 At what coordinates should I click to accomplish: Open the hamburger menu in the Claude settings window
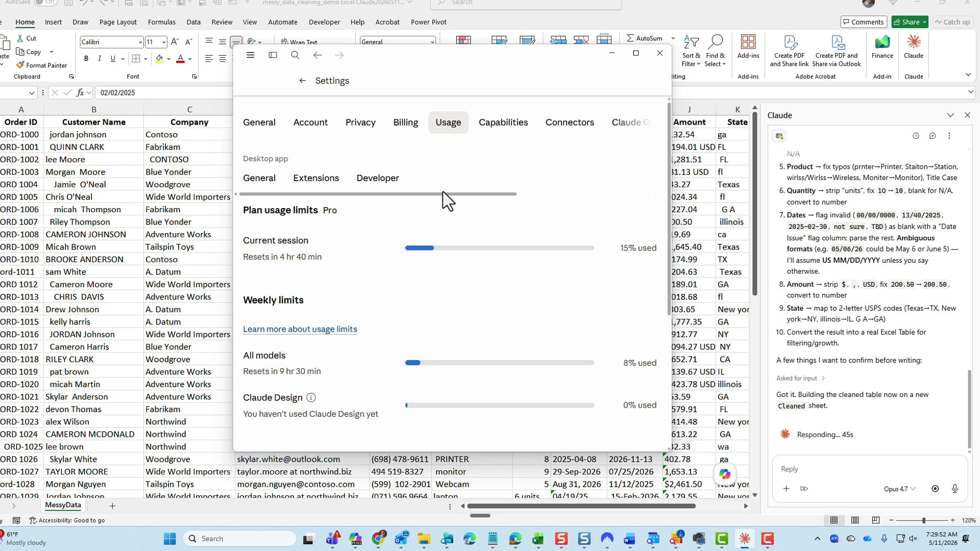tap(250, 55)
